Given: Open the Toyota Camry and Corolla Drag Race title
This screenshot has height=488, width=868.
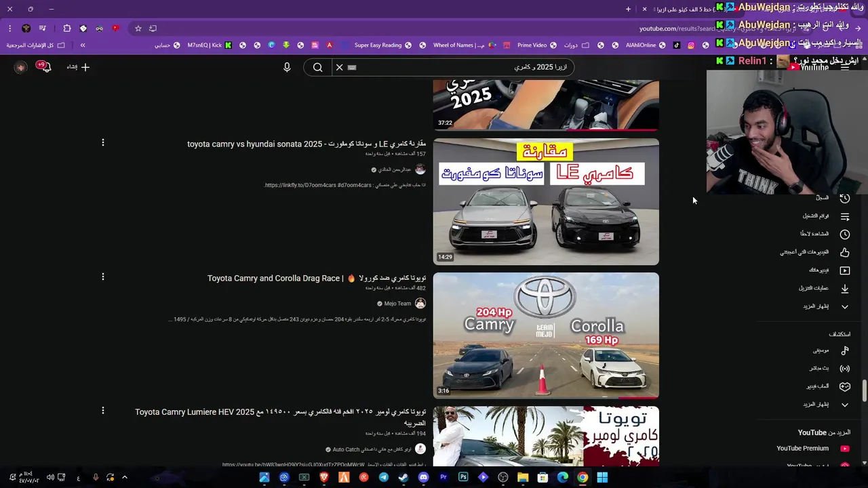Looking at the screenshot, I should point(317,279).
